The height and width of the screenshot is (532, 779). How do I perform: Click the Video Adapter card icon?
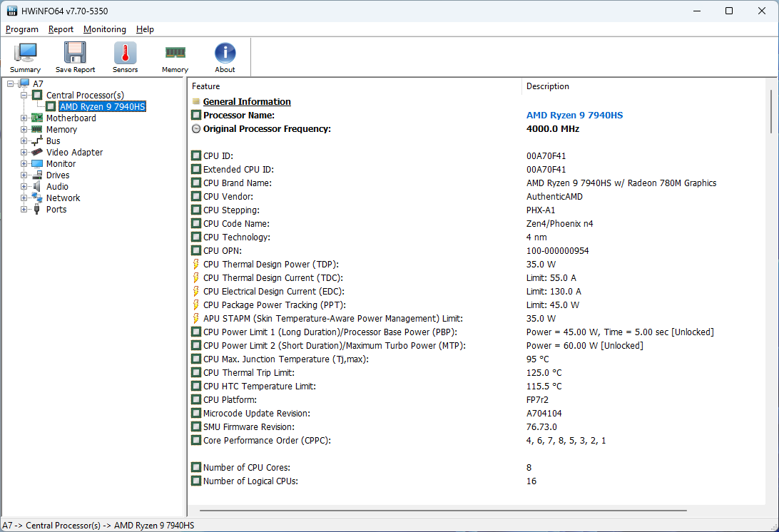coord(37,152)
